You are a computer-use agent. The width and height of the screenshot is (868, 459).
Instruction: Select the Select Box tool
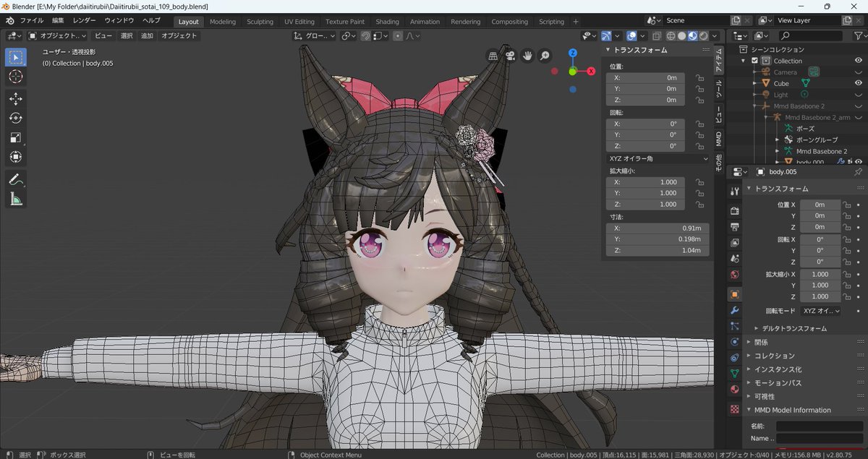pos(16,57)
